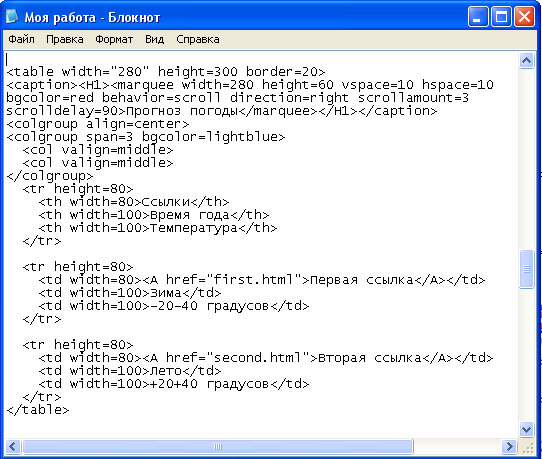Viewport: 542px width, 459px height.
Task: Click the line <colgroup span=3 bgcolor=lightblue>
Action: pos(146,137)
